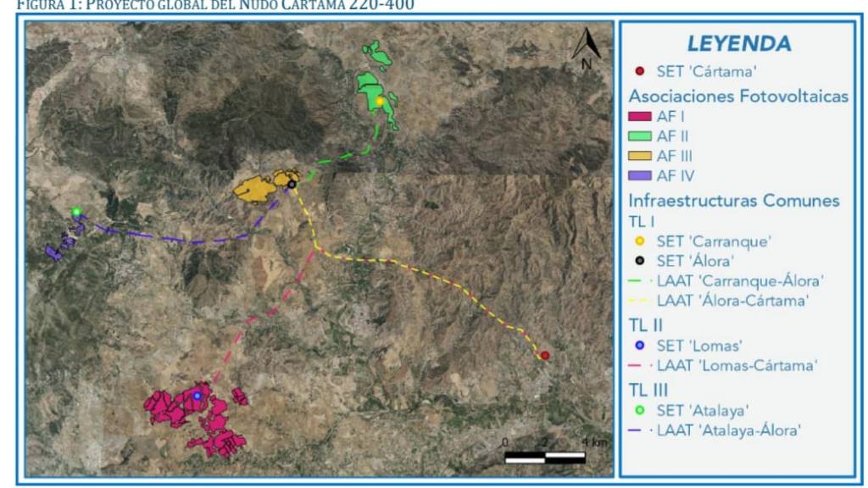Click the black SET 'Álora' legend dot

click(641, 259)
